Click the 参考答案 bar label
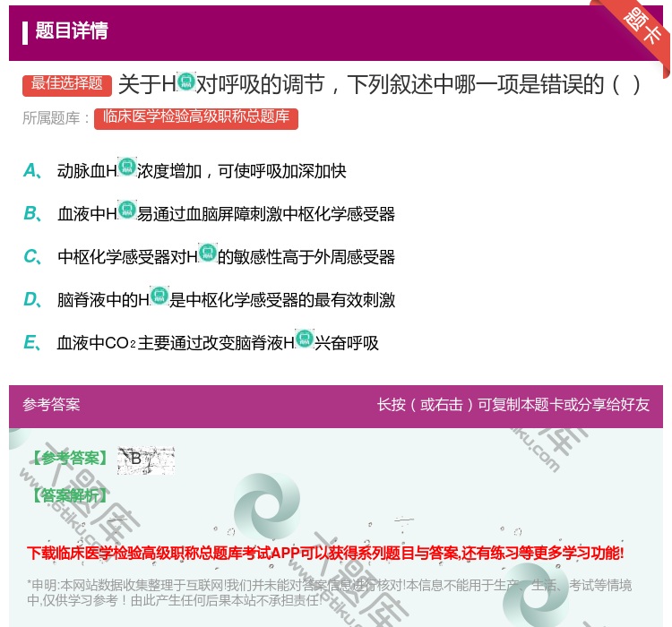Image resolution: width=672 pixels, height=627 pixels. (x=51, y=405)
